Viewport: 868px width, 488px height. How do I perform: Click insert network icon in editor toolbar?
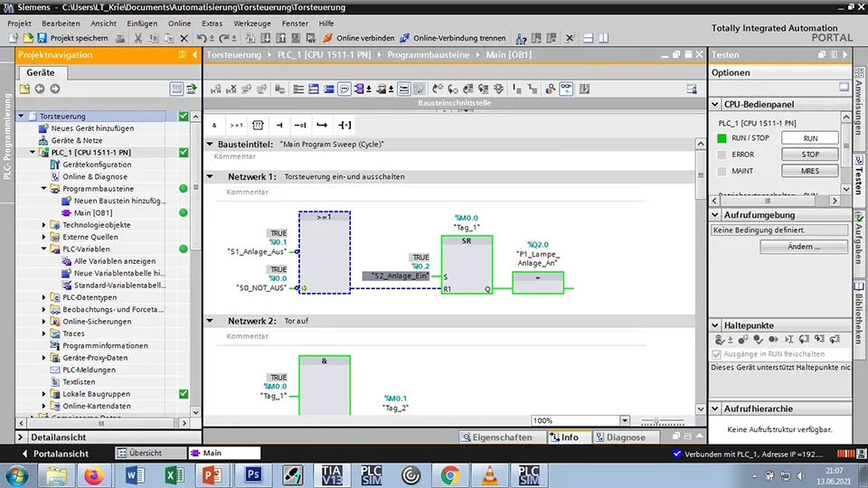216,89
